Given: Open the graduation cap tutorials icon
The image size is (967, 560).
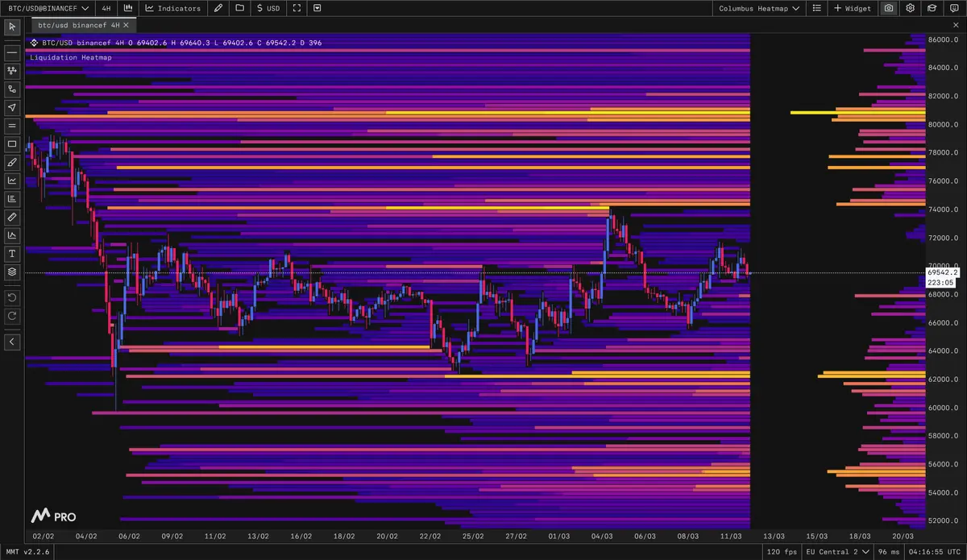Looking at the screenshot, I should 932,8.
